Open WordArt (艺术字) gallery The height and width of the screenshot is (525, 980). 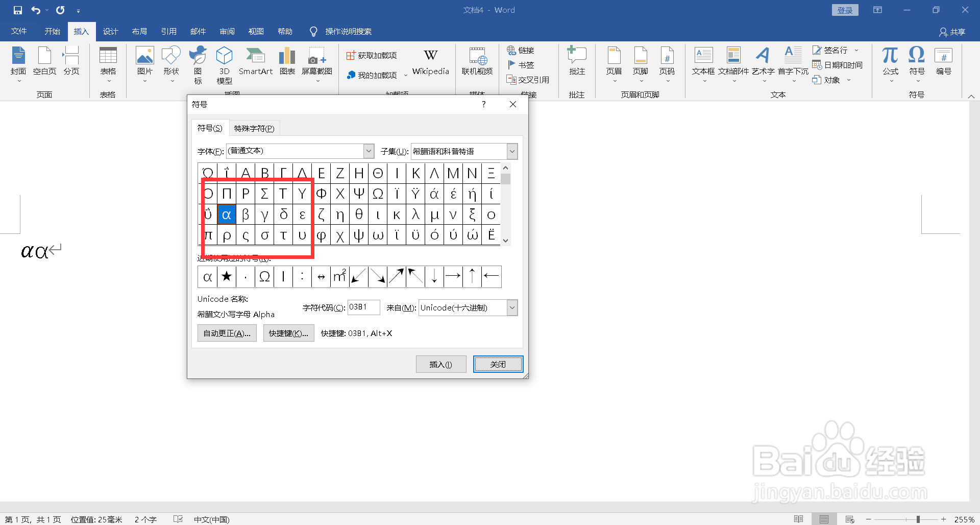click(x=763, y=64)
